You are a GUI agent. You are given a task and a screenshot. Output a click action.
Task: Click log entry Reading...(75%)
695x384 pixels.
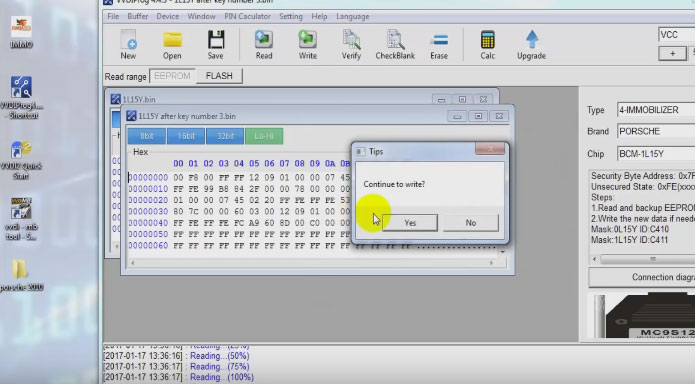click(176, 367)
